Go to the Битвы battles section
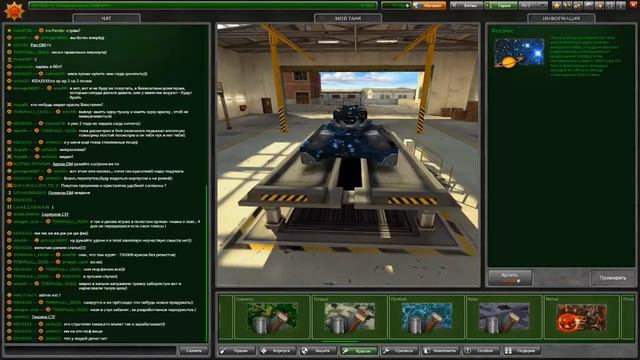Screen dimensions: 640x360 (466, 5)
